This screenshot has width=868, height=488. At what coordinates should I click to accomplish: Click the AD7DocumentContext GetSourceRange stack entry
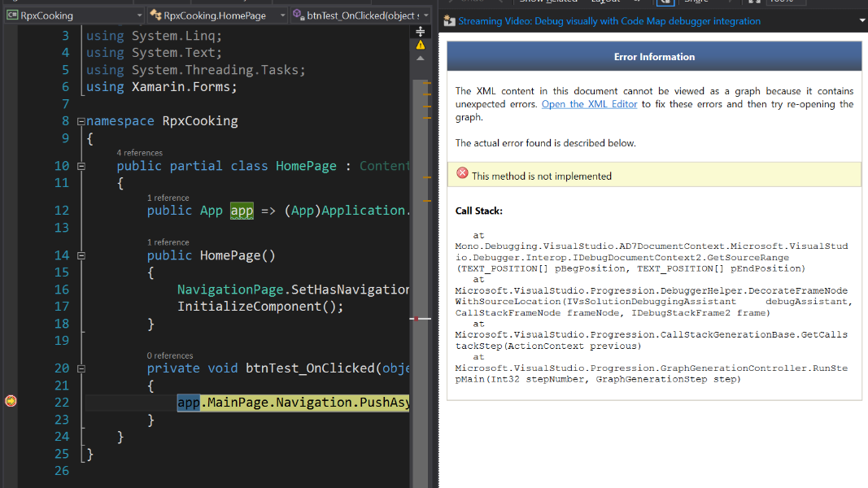pos(651,257)
